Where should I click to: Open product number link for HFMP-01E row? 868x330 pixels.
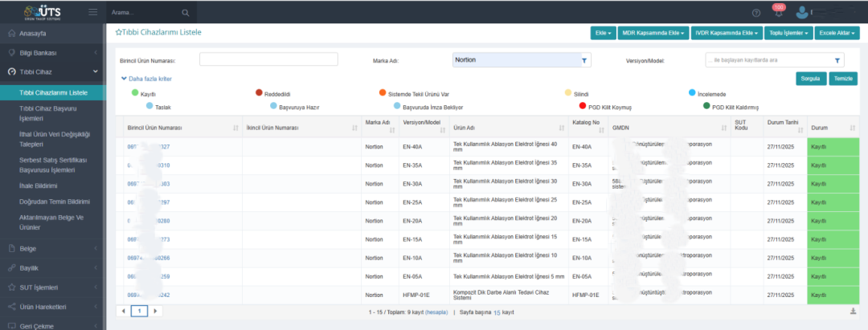(x=149, y=295)
